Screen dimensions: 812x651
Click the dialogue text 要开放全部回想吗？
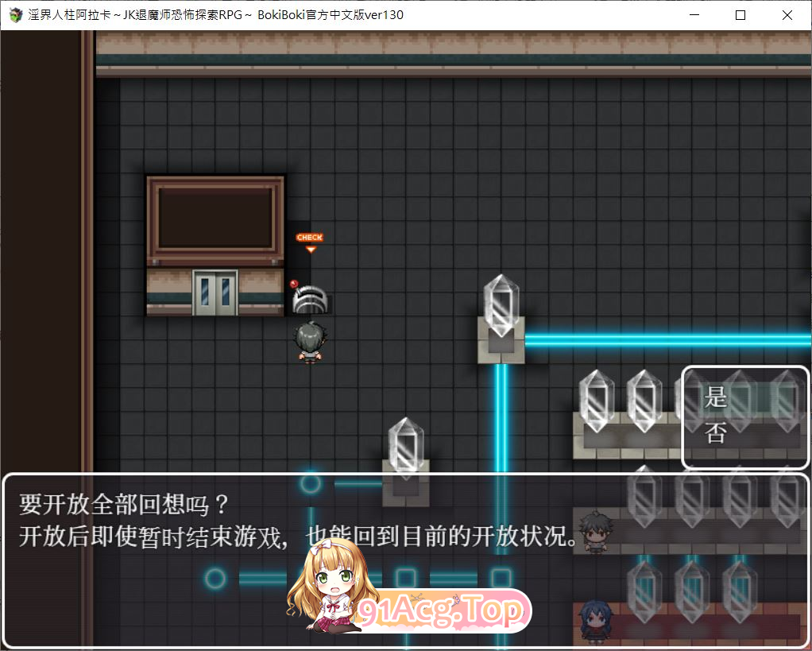[123, 505]
